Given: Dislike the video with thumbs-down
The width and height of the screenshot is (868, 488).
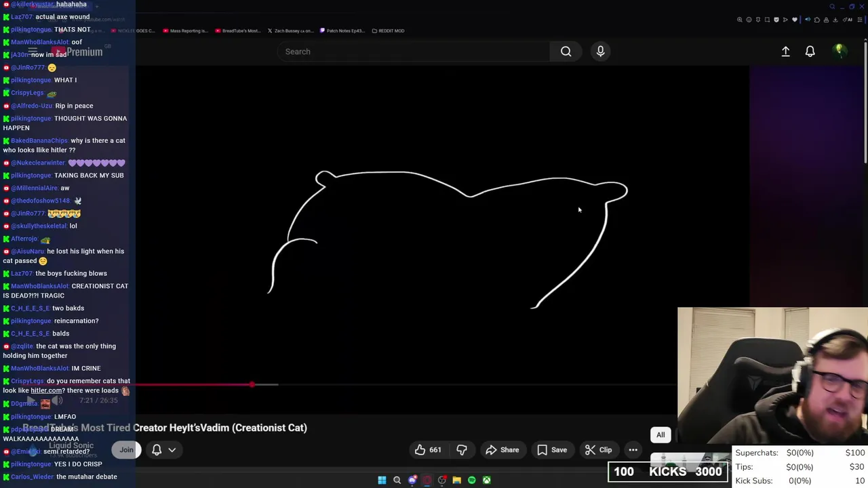Looking at the screenshot, I should pyautogui.click(x=462, y=450).
